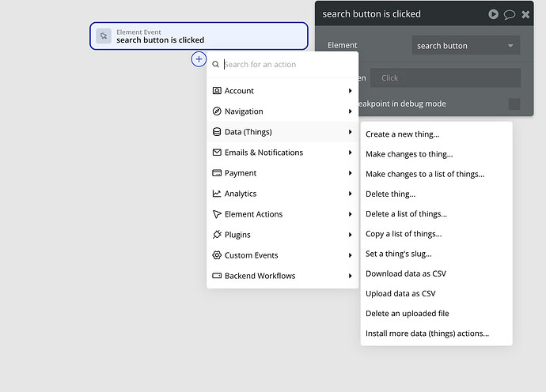Select Delete a list of things...
The height and width of the screenshot is (392, 546).
(x=406, y=214)
